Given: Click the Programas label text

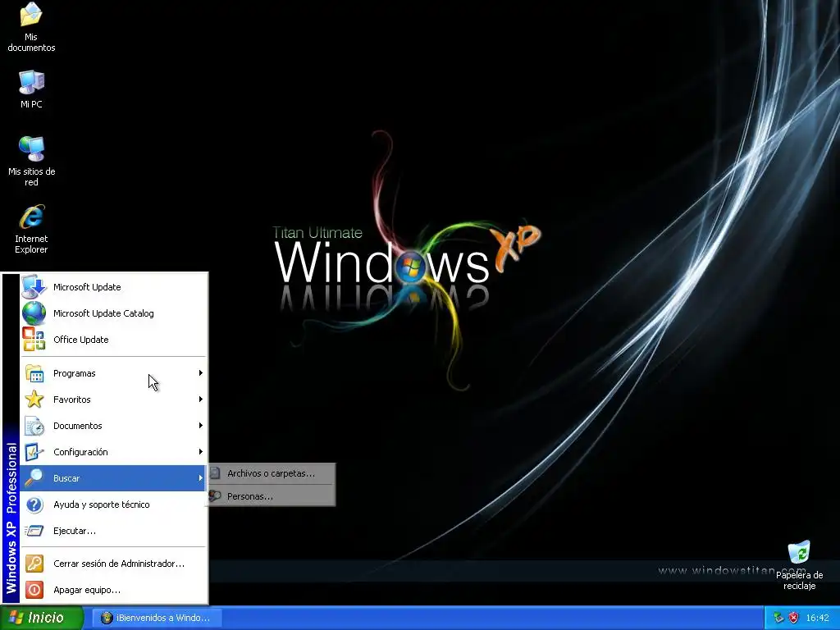Looking at the screenshot, I should coord(75,373).
